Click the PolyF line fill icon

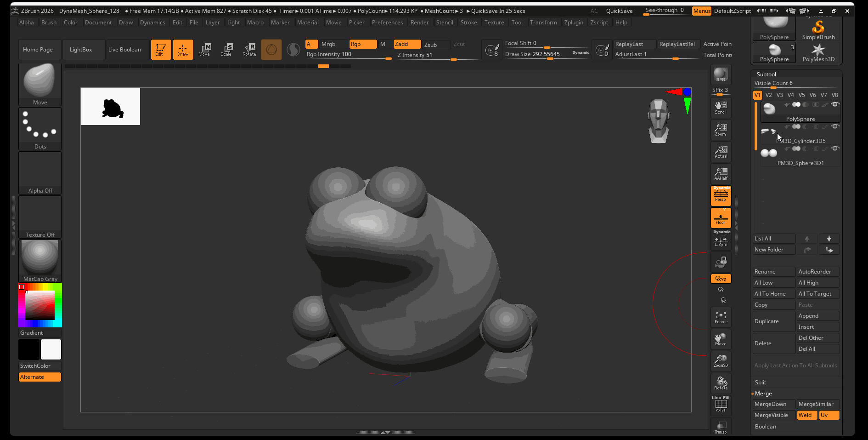[x=721, y=405]
